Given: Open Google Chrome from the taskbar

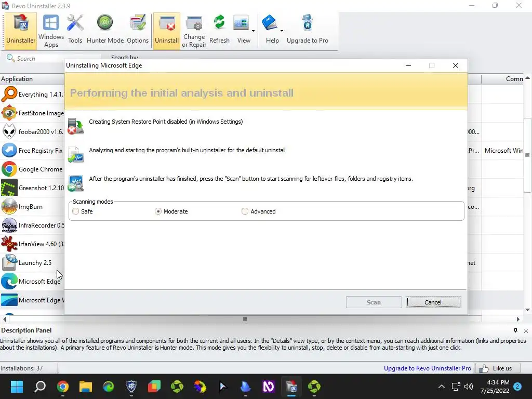Looking at the screenshot, I should coord(63,387).
